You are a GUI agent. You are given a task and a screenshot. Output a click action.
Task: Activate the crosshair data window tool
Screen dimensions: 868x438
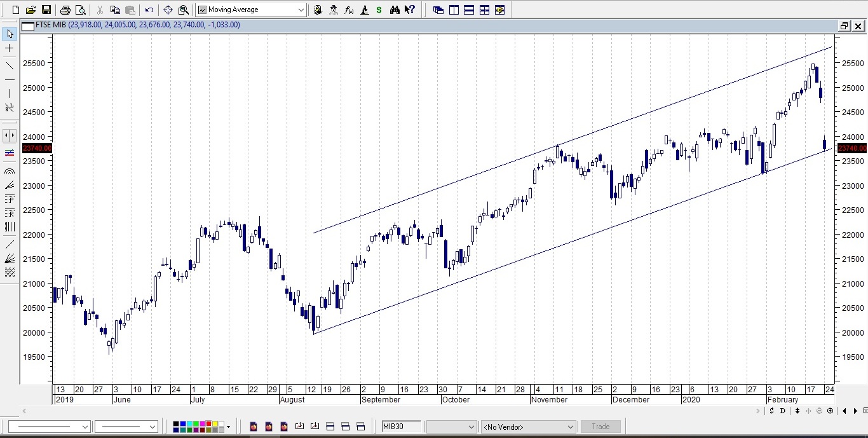coord(168,10)
